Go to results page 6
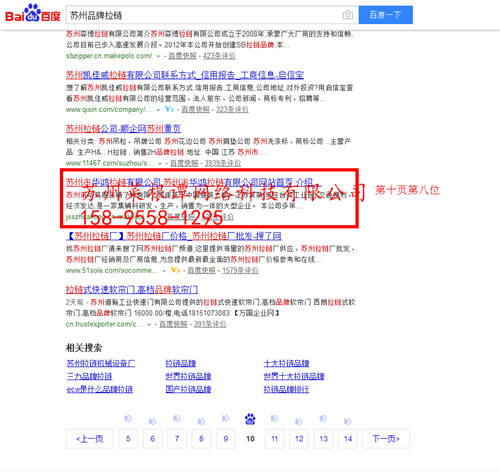This screenshot has width=500, height=472. (152, 439)
